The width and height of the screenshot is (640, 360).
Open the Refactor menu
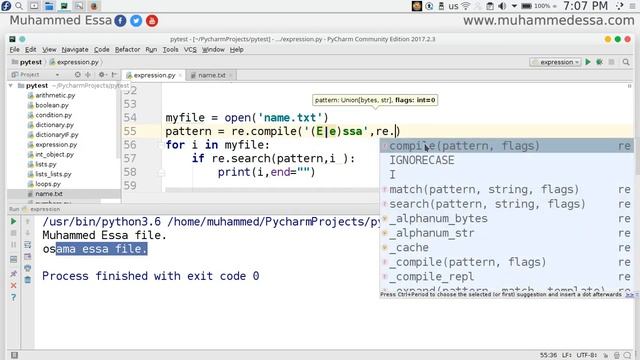click(127, 49)
